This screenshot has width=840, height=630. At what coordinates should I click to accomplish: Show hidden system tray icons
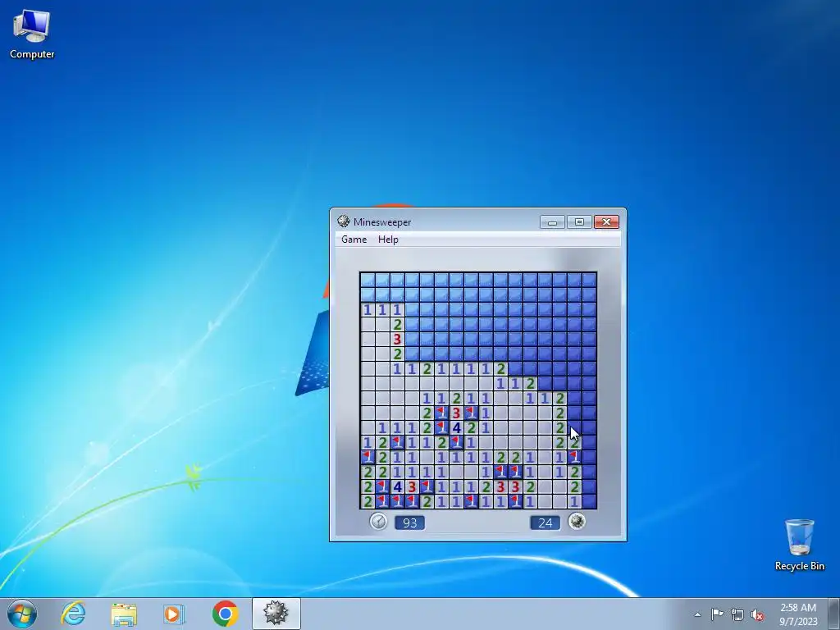(697, 614)
